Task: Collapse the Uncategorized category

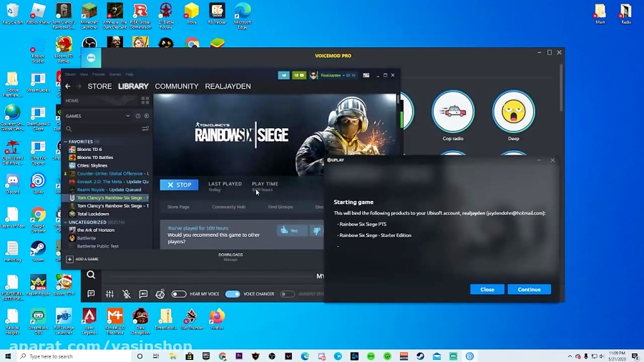Action: (66, 222)
